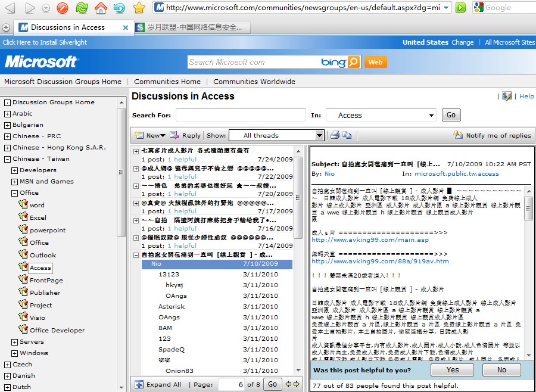536x392 pixels.
Task: Click the Visio newsgroup icon
Action: [23, 317]
